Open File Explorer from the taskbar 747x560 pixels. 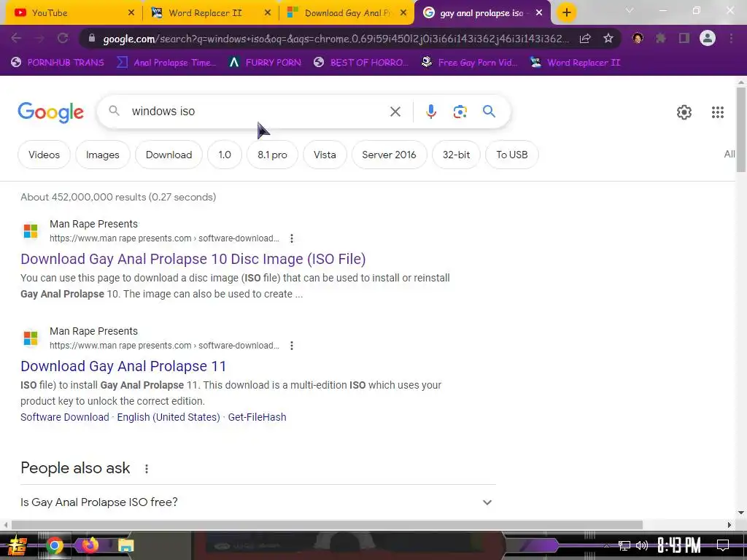[125, 545]
